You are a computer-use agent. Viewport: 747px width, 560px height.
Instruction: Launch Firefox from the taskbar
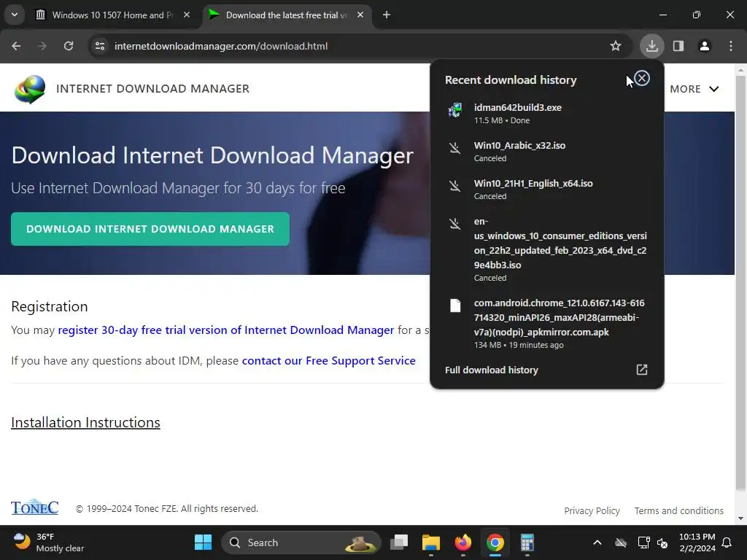463,542
